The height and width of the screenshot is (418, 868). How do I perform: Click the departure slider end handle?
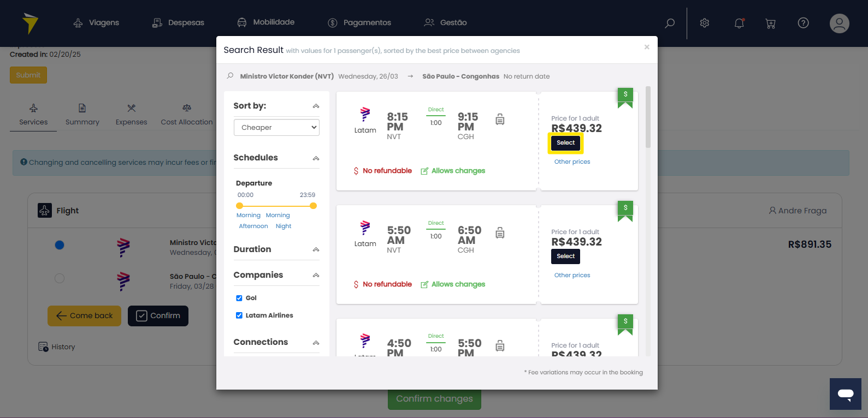[x=313, y=206]
